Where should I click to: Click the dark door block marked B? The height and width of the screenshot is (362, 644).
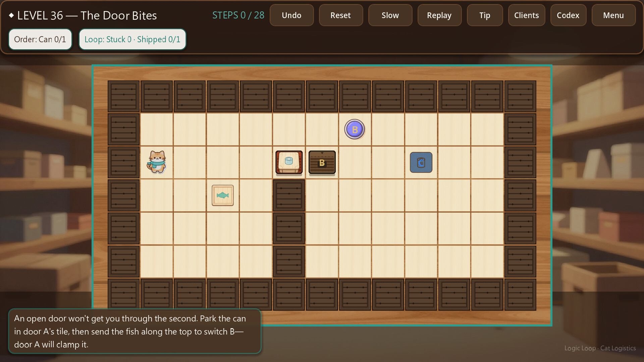click(x=322, y=162)
